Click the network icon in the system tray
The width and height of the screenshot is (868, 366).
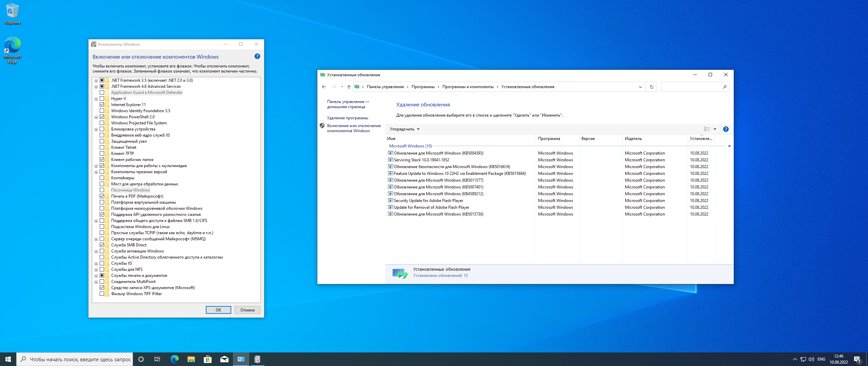click(803, 359)
